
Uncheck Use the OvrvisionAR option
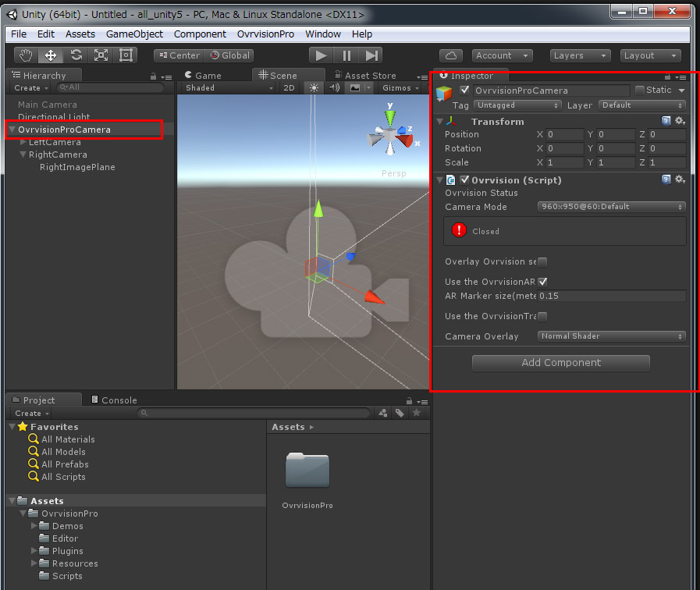(542, 281)
